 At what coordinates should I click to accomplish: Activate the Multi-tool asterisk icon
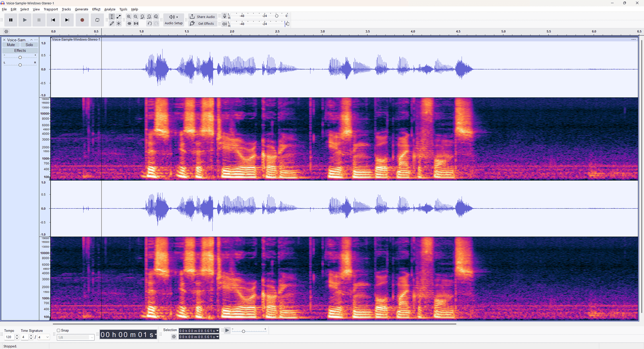pyautogui.click(x=119, y=23)
